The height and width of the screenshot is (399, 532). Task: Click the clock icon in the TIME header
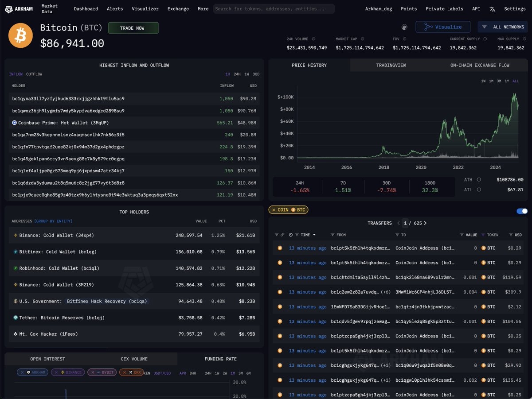click(291, 235)
